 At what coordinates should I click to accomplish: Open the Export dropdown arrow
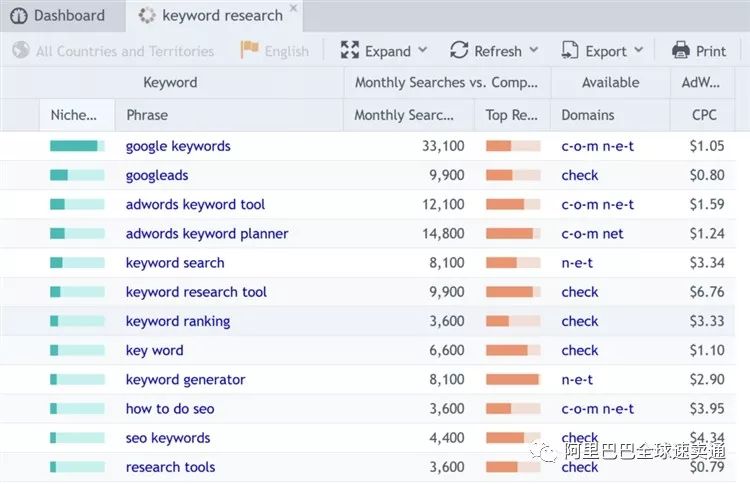tap(639, 51)
